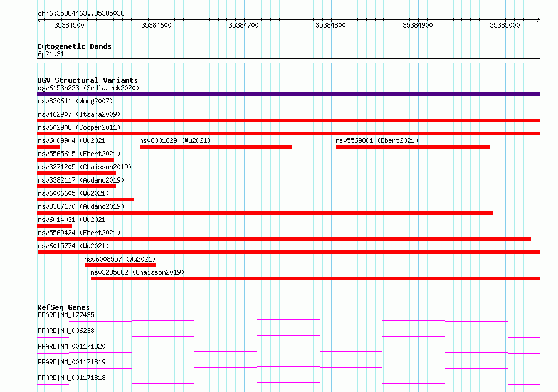Click the DGV Structural Variants track title

click(x=88, y=80)
